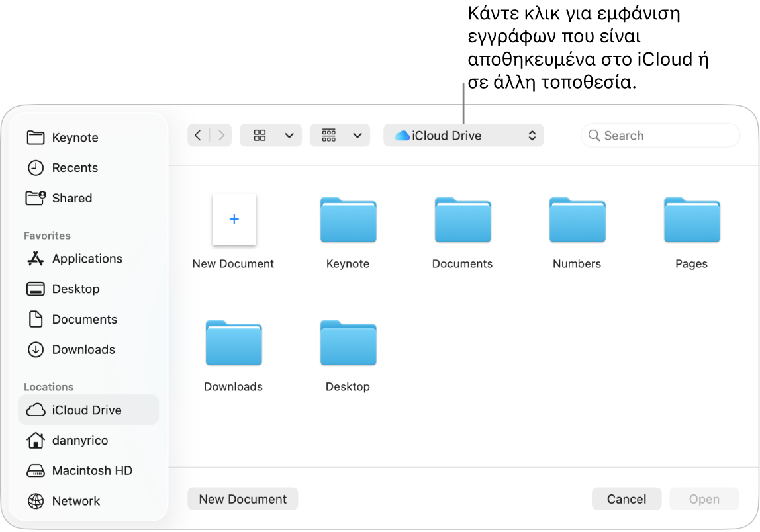Click the group-by items icon
This screenshot has height=532, width=760.
click(328, 135)
